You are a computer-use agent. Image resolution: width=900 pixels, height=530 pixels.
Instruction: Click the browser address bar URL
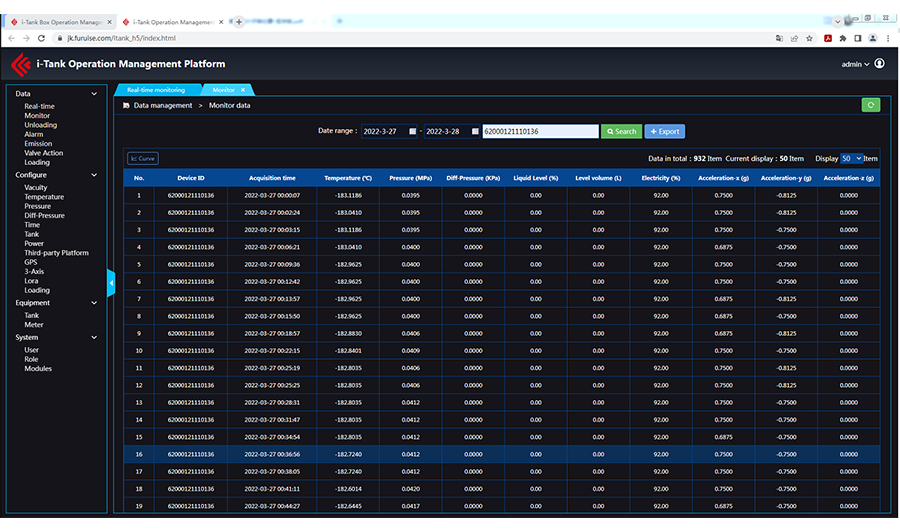[x=121, y=38]
